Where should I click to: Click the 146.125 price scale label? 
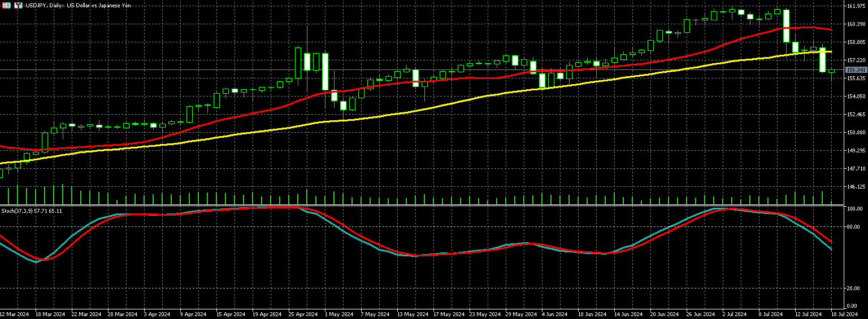point(856,187)
